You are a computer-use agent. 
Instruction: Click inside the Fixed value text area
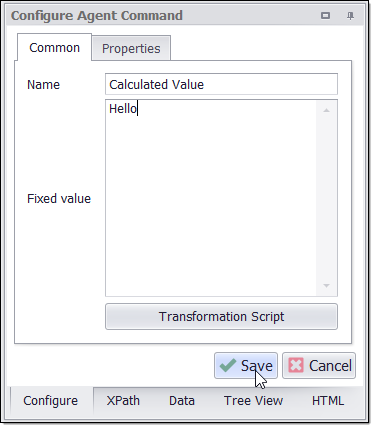click(x=211, y=198)
